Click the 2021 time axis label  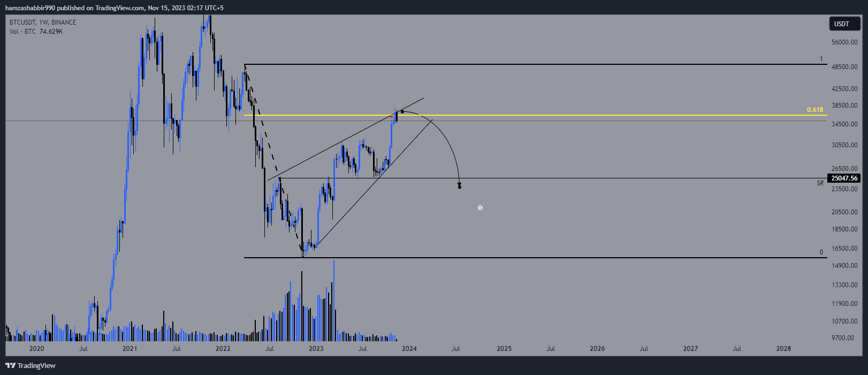pos(130,349)
